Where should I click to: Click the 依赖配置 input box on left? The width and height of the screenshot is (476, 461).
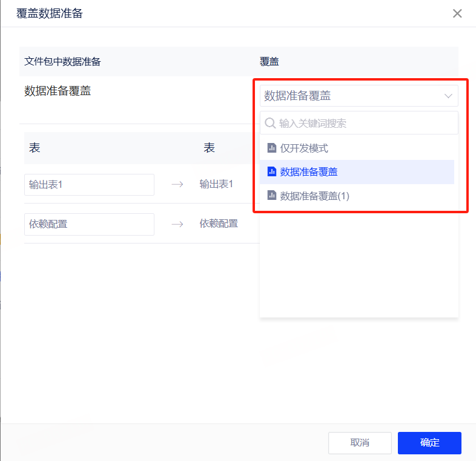(x=89, y=224)
